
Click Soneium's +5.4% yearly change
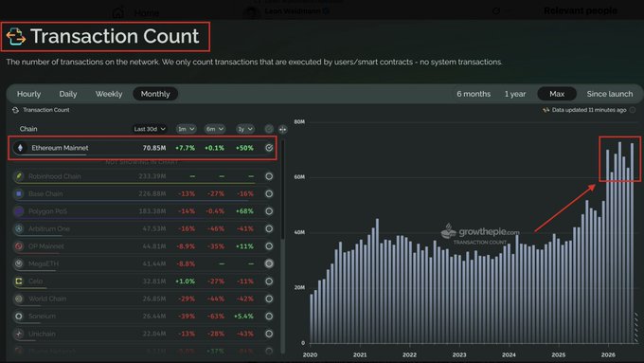pos(244,317)
